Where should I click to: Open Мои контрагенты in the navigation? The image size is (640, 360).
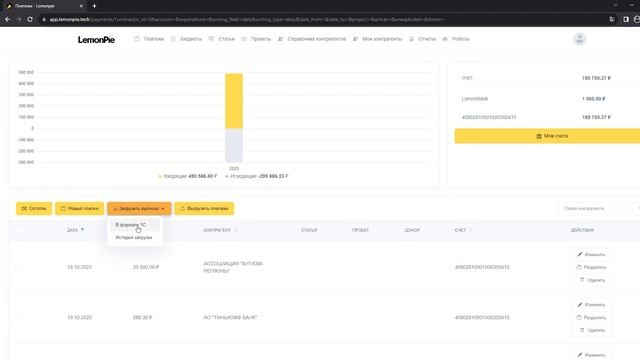(378, 39)
